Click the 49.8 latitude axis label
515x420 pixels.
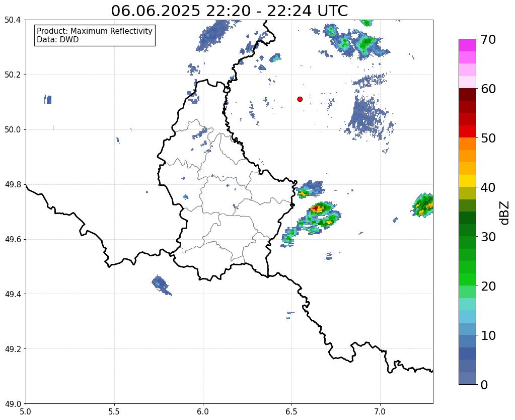(13, 185)
